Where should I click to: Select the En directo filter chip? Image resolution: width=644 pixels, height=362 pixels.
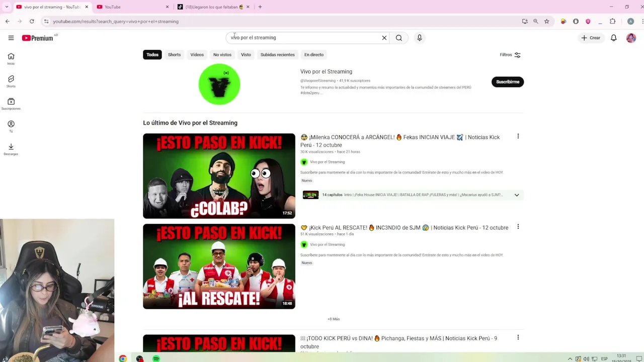coord(314,55)
